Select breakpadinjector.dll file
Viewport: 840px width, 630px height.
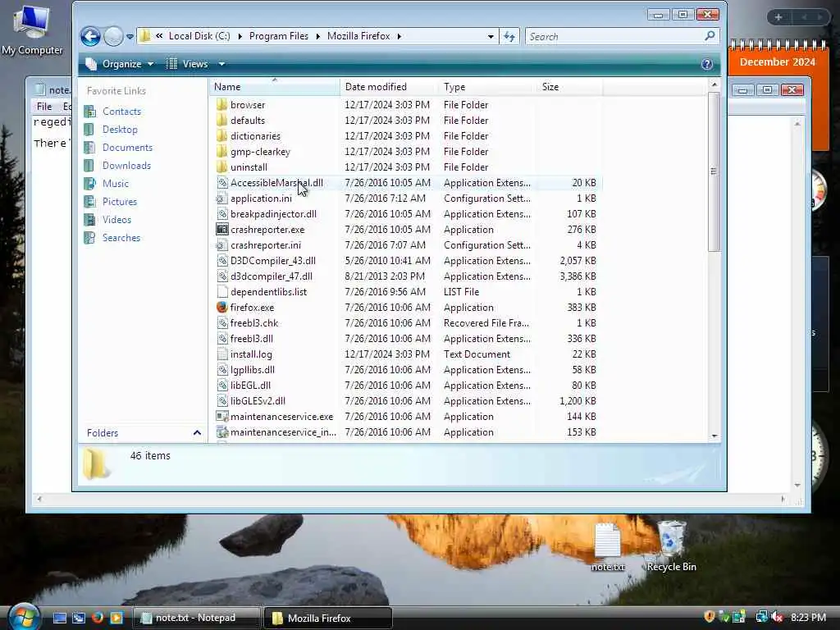click(273, 214)
